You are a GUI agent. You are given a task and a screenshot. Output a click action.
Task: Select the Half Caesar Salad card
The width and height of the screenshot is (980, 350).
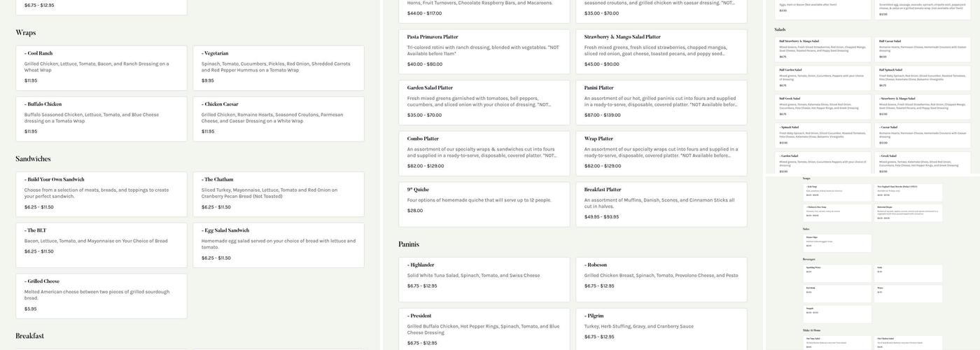(923, 48)
